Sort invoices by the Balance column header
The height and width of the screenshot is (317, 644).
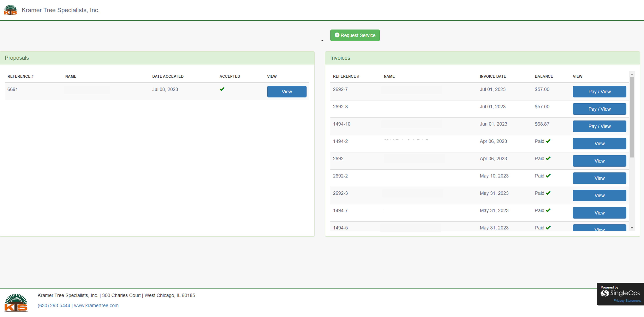[544, 76]
